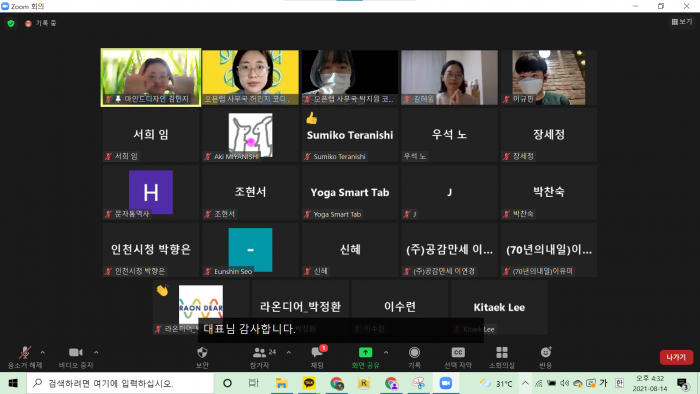Screen dimensions: 700x394
Task: Click the (70년의내일) participant tile
Action: click(549, 249)
